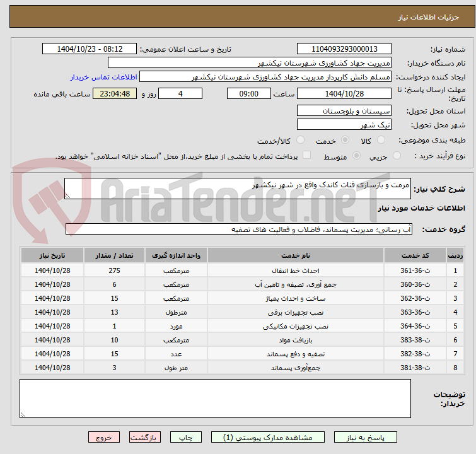Click the بازگشت back button
Image resolution: width=476 pixels, height=454 pixels.
point(145,438)
